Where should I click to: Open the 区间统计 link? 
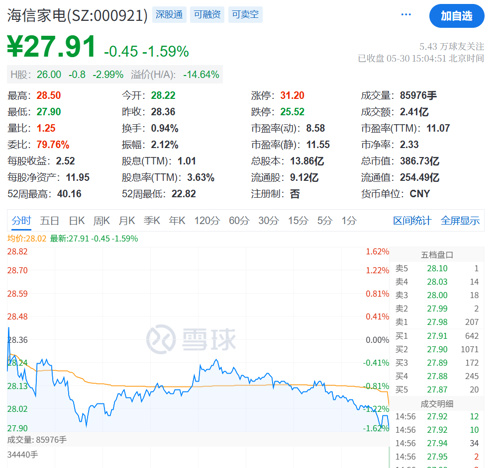coord(412,221)
